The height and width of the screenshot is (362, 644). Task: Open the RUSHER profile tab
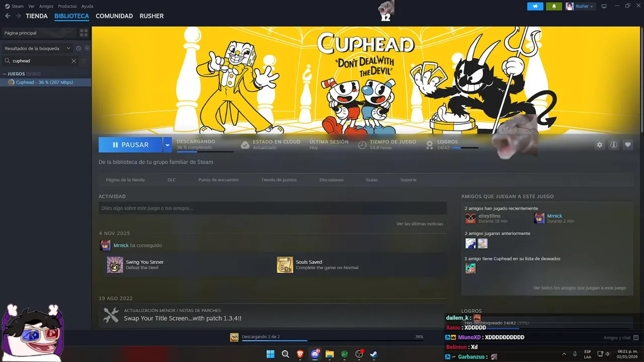coord(151,16)
